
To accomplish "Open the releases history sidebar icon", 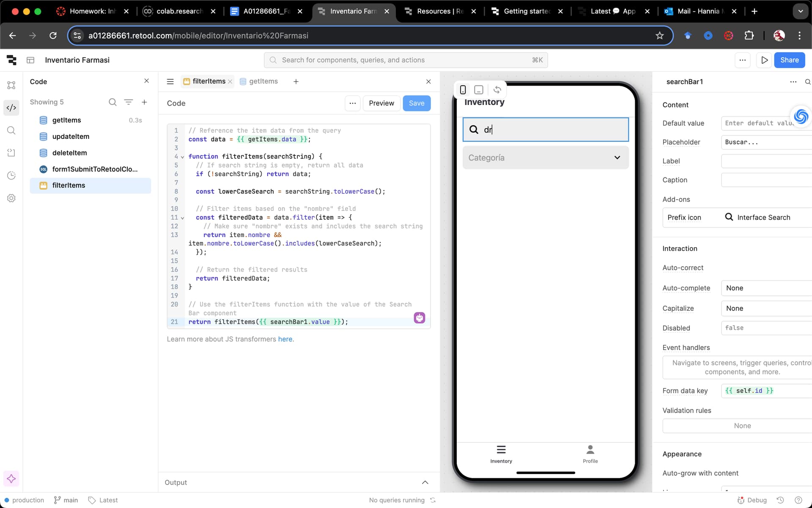I will click(11, 175).
